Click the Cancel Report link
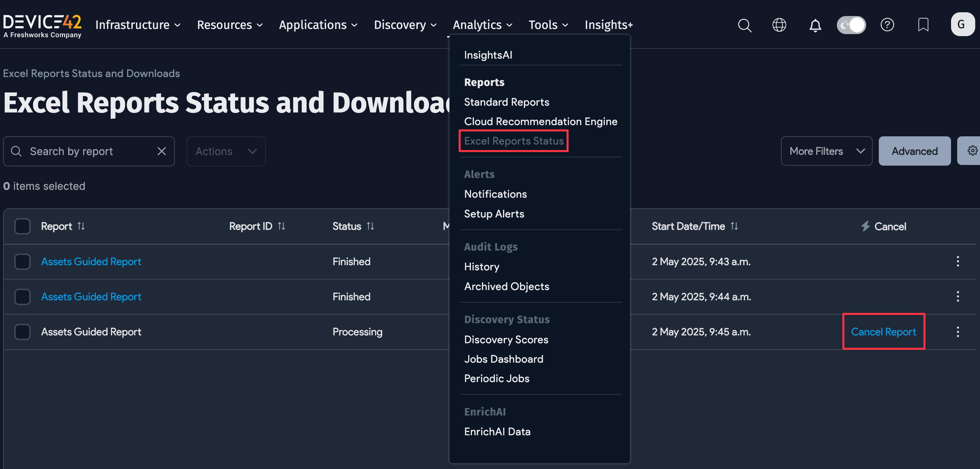 [x=883, y=332]
